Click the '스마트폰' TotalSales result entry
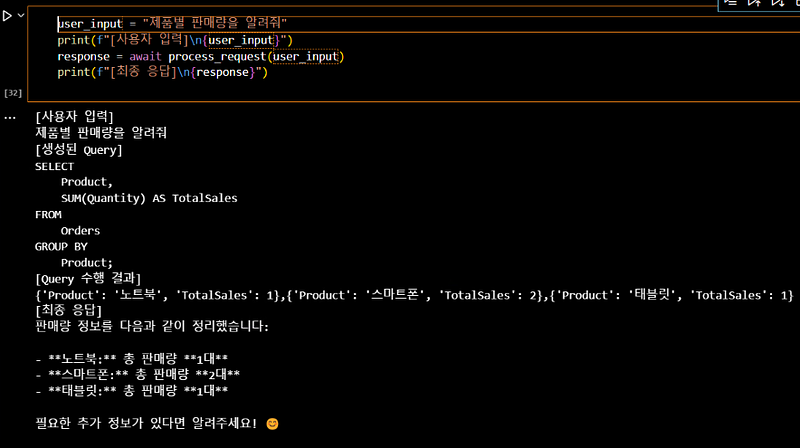Image resolution: width=800 pixels, height=448 pixels. (x=417, y=295)
